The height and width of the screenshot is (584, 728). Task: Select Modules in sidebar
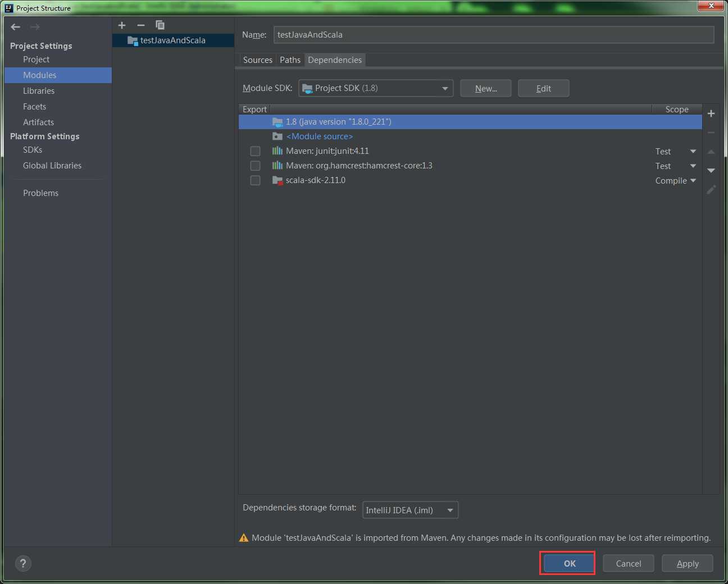pyautogui.click(x=58, y=75)
